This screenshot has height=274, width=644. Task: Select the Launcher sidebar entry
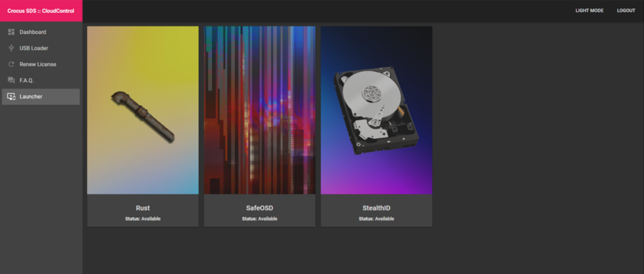click(41, 97)
